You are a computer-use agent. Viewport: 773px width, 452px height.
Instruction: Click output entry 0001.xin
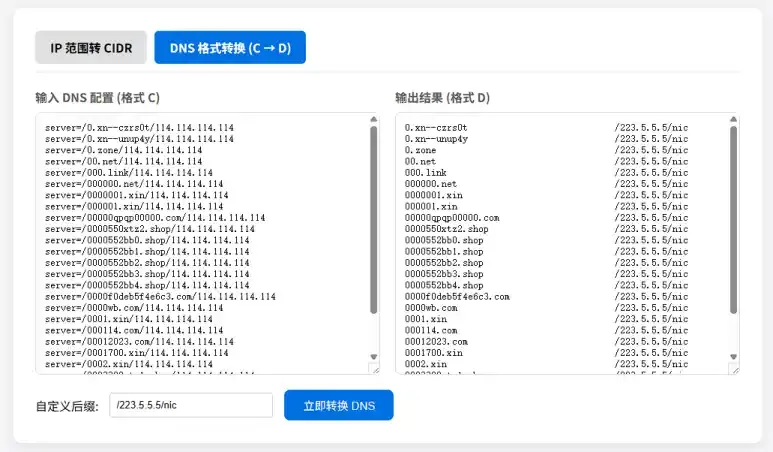[426, 319]
